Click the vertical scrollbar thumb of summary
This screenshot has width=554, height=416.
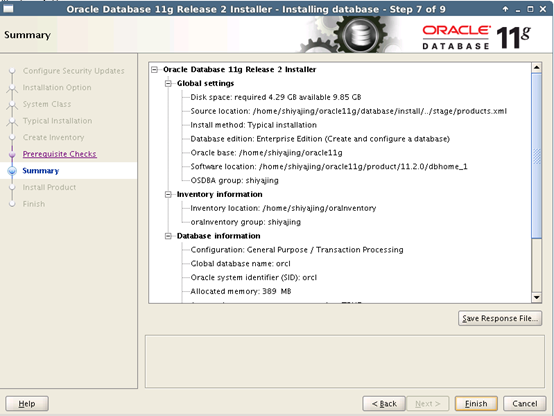(536, 156)
